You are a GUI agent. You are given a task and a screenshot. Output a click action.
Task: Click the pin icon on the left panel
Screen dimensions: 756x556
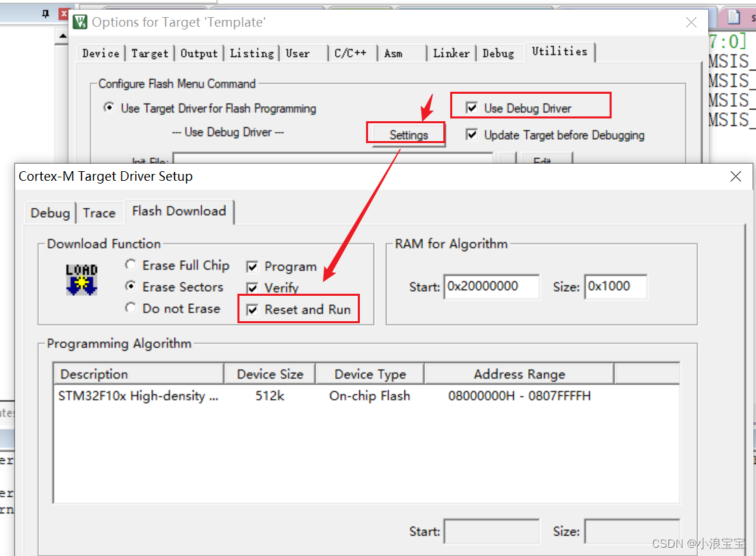pyautogui.click(x=46, y=14)
